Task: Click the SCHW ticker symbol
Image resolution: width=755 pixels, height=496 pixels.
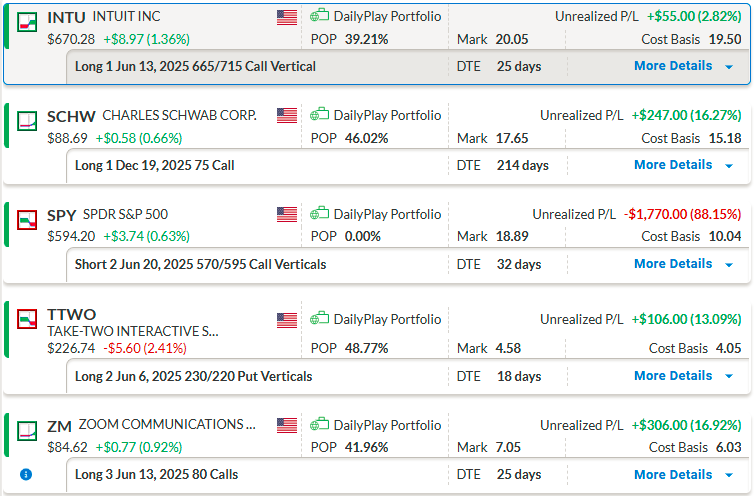Action: tap(71, 117)
